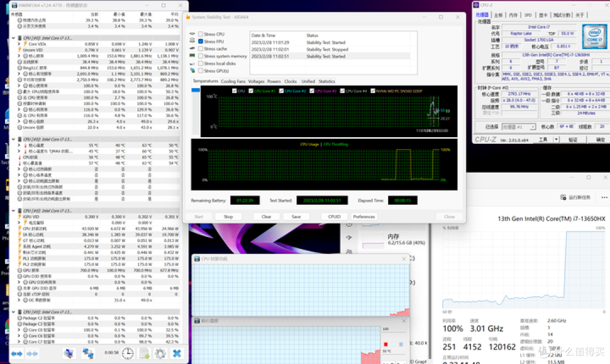Open the 主板 tab in CPU-Z
Image resolution: width=610 pixels, height=364 pixels.
click(498, 15)
